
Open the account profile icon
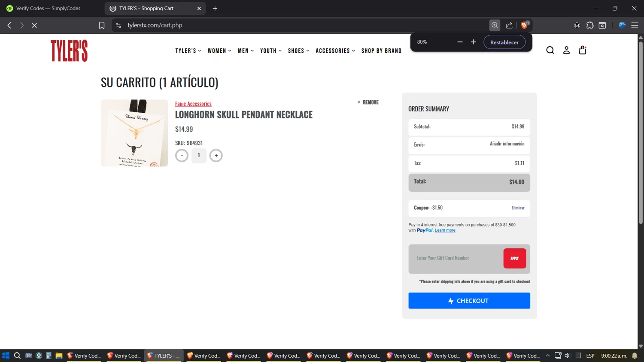[566, 50]
